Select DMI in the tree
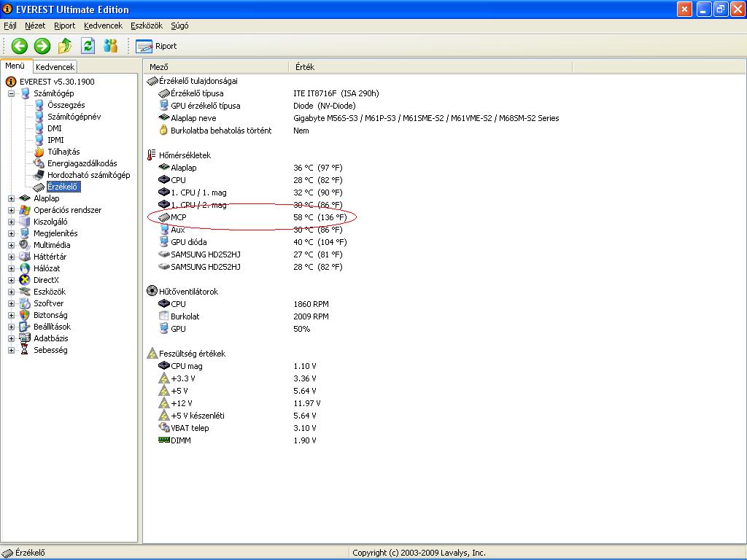Image resolution: width=747 pixels, height=560 pixels. pyautogui.click(x=54, y=128)
